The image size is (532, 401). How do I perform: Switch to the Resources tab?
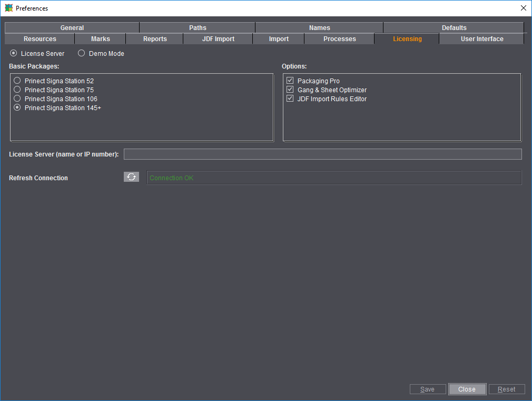tap(40, 38)
